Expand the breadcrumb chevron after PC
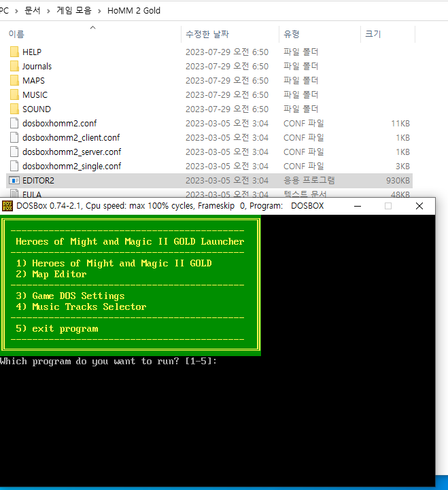This screenshot has height=490, width=448. pyautogui.click(x=16, y=11)
